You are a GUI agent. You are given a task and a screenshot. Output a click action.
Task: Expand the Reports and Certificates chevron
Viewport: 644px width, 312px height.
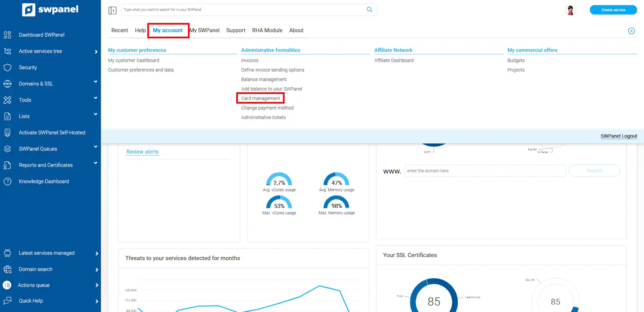(96, 163)
